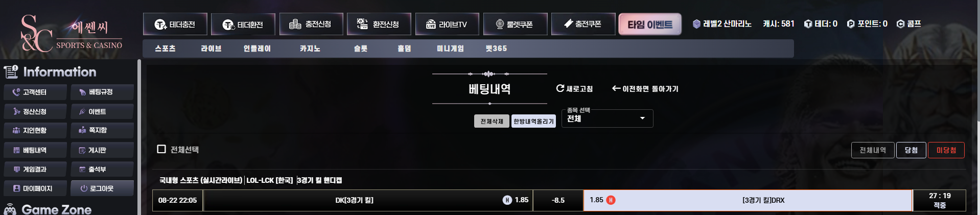Select the 슬롯 menu item
Viewport: 980px width, 215px height.
(361, 49)
